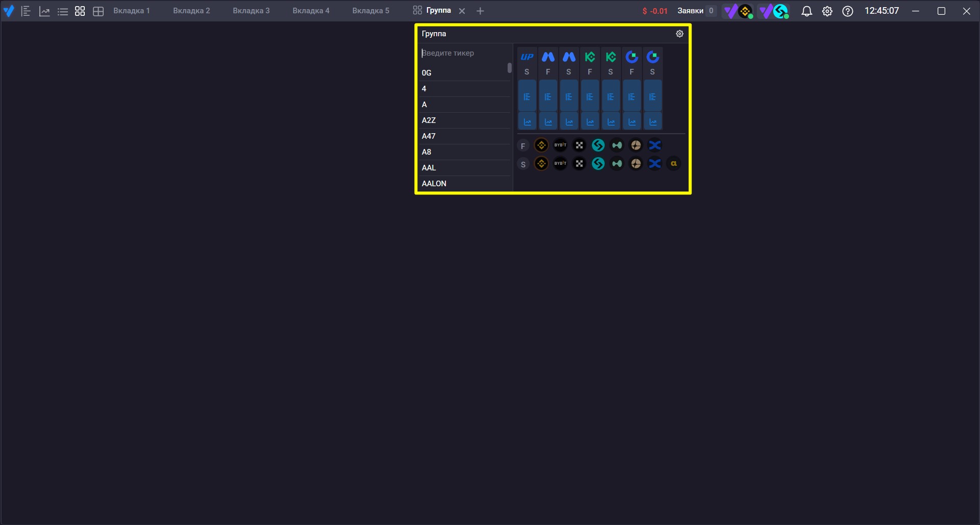
Task: Select Bybit in the F exchanges row
Action: click(x=560, y=145)
